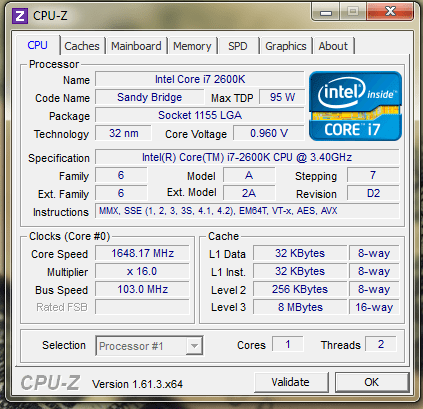This screenshot has height=409, width=423.
Task: Click the 95 W Max TDP value
Action: 282,97
